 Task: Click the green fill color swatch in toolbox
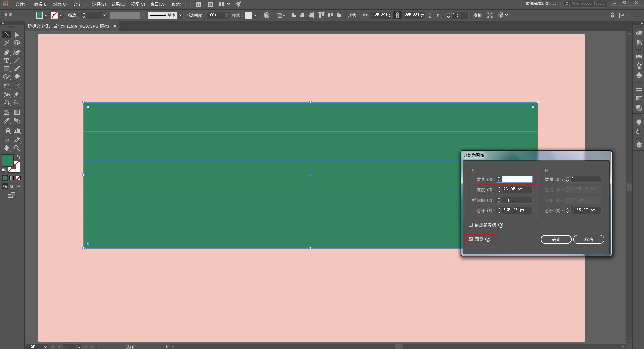(x=7, y=161)
